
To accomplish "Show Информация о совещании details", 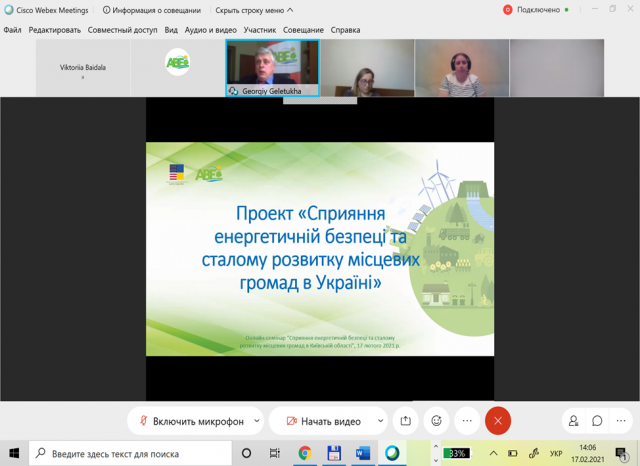I will (x=152, y=10).
